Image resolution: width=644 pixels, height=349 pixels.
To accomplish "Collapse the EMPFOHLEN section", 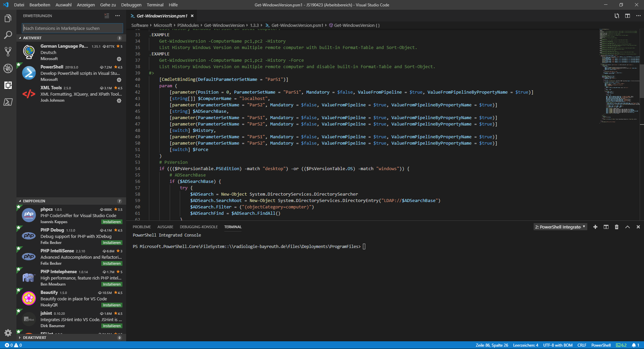I will point(71,201).
